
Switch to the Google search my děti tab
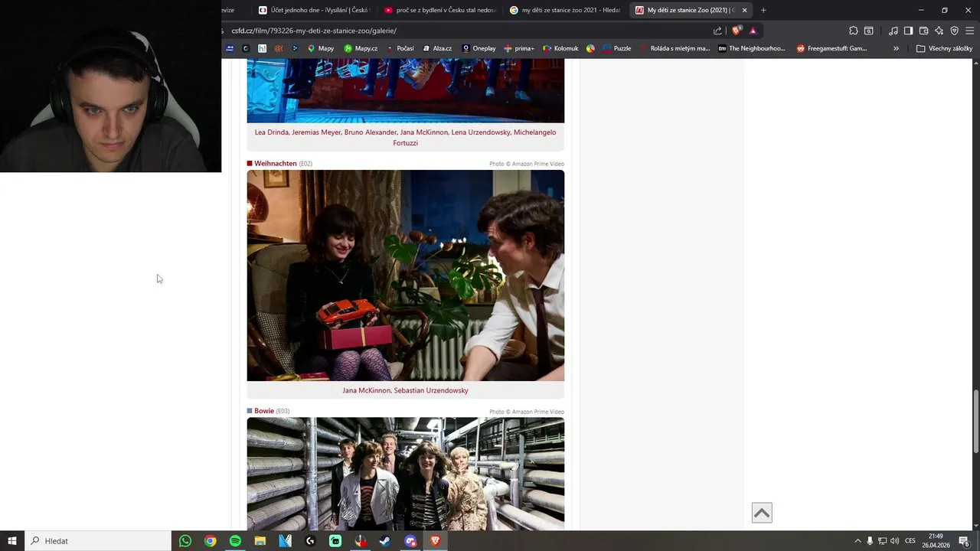click(x=565, y=10)
